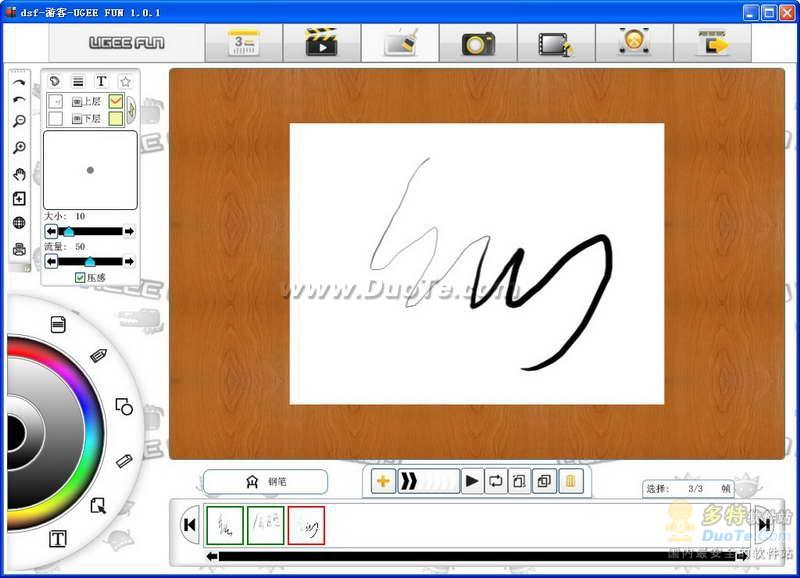Open the film strip video edit tab
Viewport: 800px width, 578px height.
(556, 43)
